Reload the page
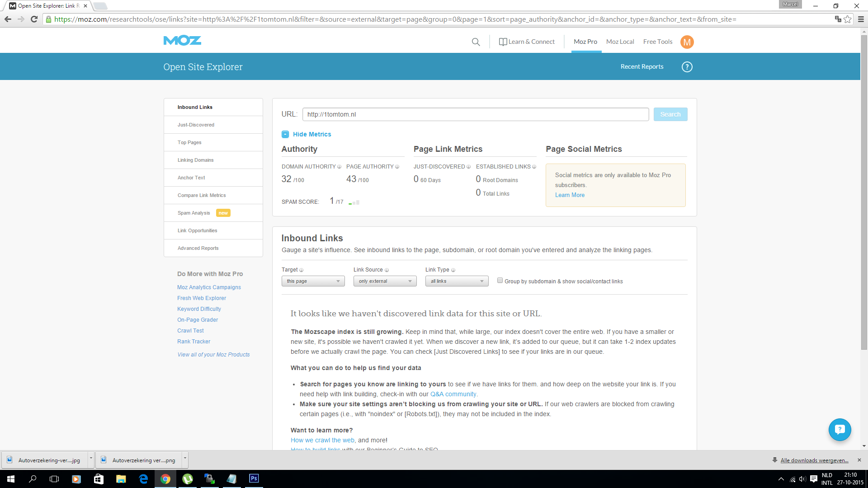 (34, 19)
